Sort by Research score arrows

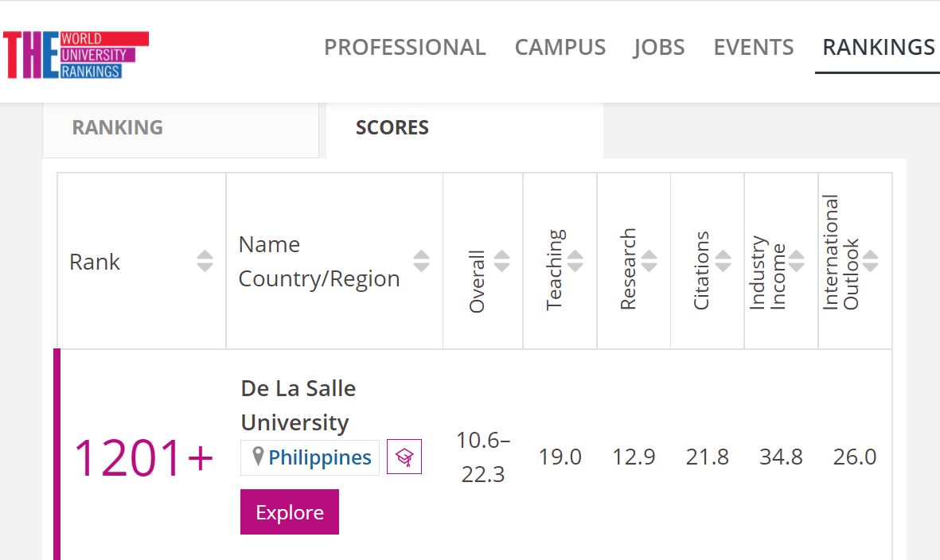pyautogui.click(x=649, y=261)
